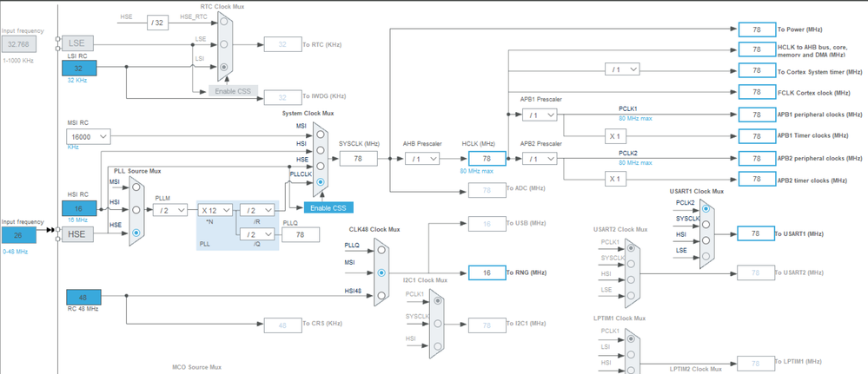The height and width of the screenshot is (374, 868).
Task: Click the HSE oscillator block
Action: click(x=76, y=234)
